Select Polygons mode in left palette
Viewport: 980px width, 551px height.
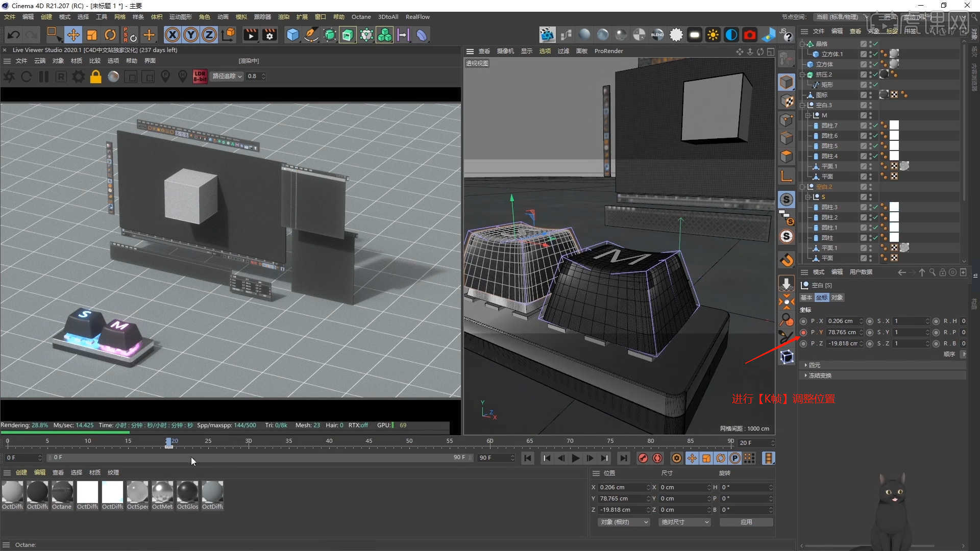click(787, 156)
